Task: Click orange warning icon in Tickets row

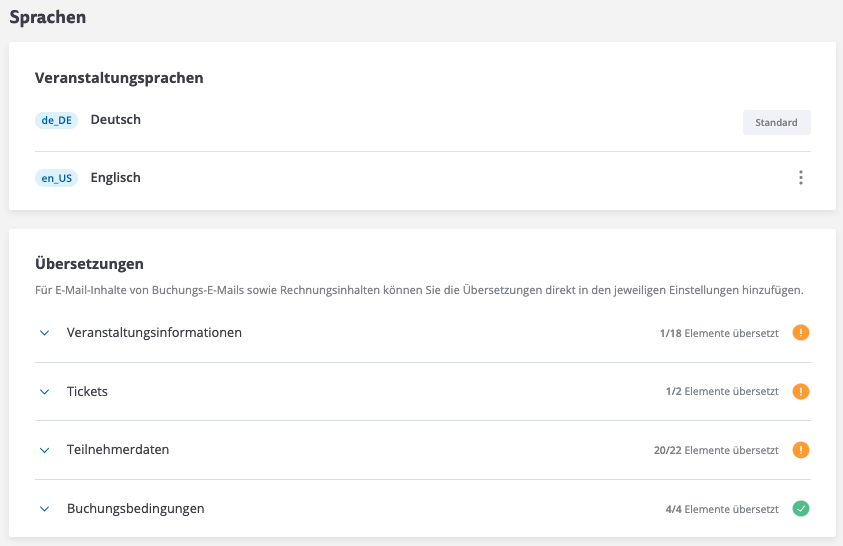Action: [x=801, y=392]
